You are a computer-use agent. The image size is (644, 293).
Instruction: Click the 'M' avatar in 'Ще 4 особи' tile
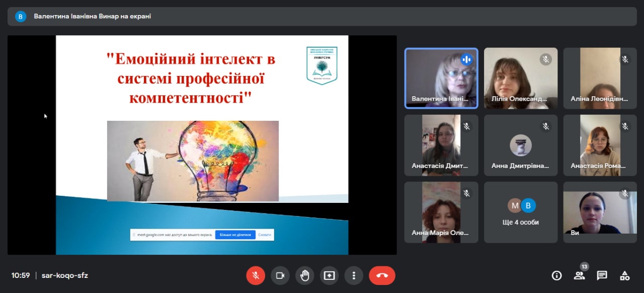pos(515,205)
